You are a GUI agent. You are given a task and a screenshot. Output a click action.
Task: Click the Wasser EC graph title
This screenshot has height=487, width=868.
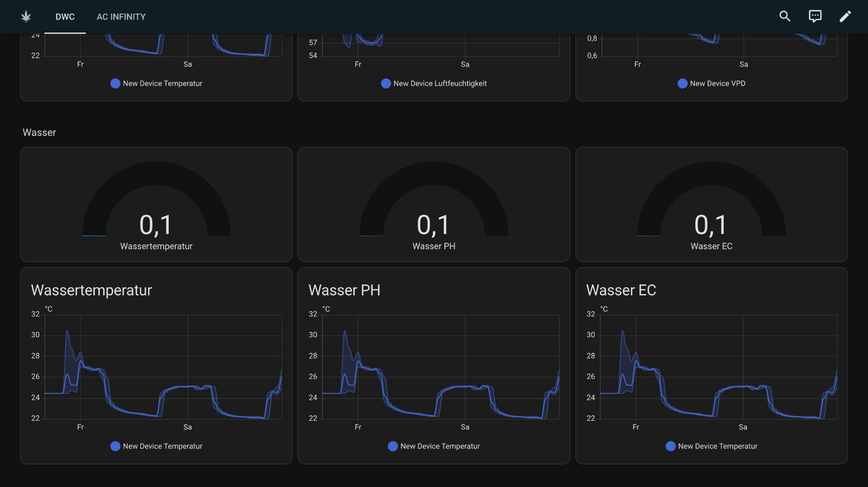621,290
